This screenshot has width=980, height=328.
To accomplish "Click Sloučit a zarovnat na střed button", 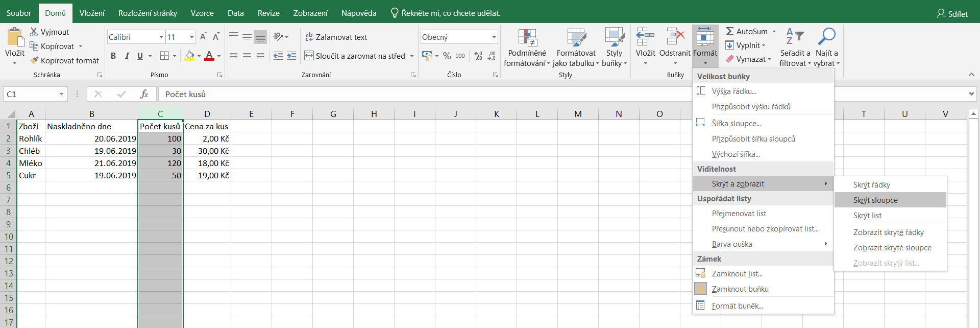I will pos(355,56).
